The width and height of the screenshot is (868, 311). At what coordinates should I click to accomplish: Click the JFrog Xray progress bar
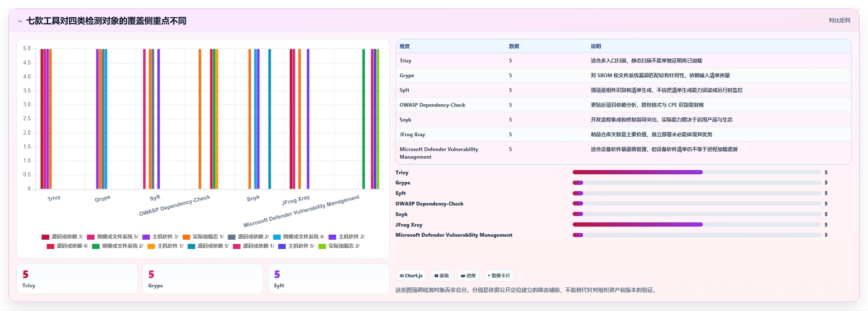(697, 224)
